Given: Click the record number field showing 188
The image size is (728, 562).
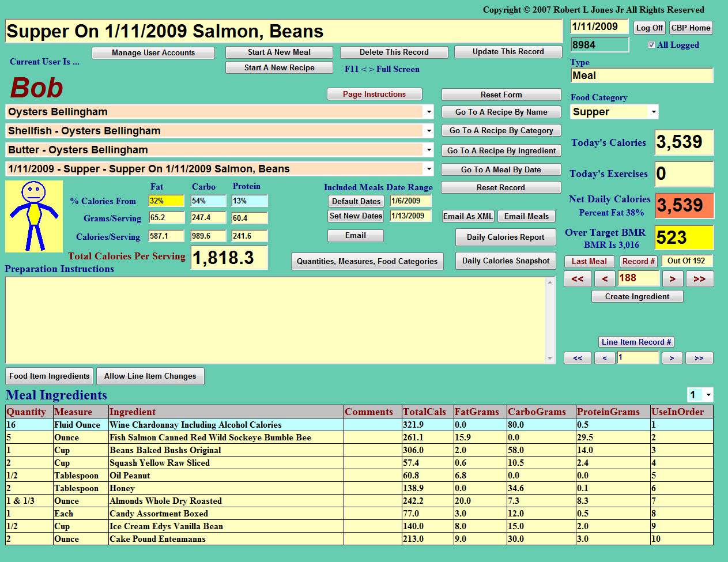Looking at the screenshot, I should [x=638, y=278].
